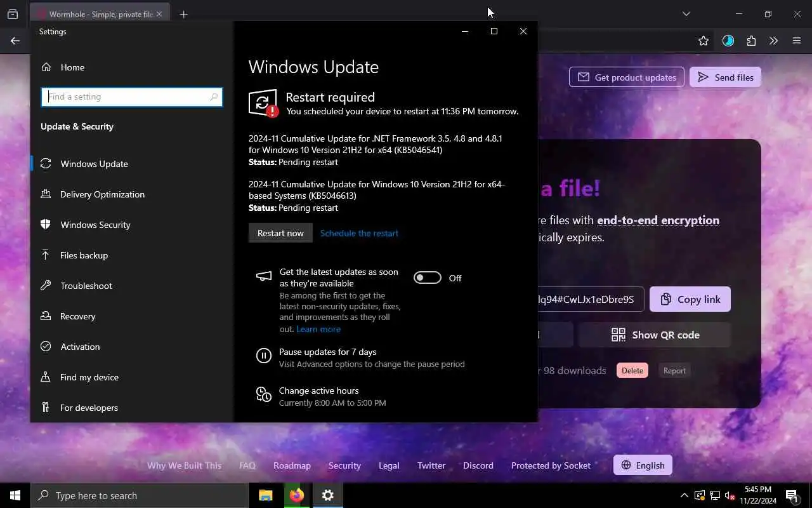Show hidden system tray icons

(684, 495)
